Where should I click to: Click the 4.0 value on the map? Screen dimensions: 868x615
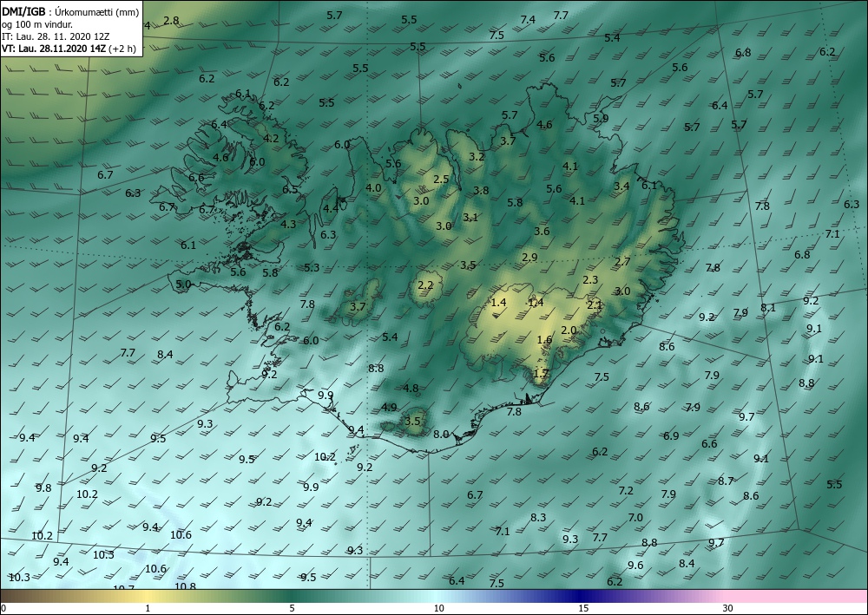coord(373,188)
